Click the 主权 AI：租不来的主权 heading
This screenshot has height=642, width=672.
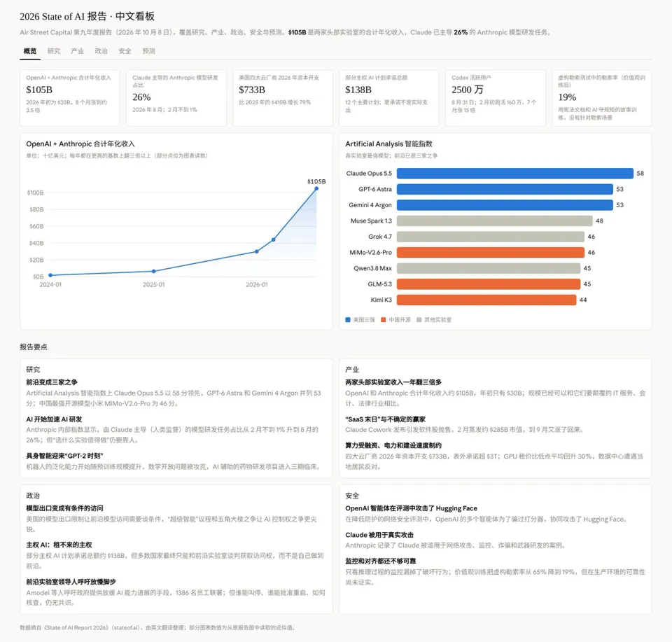(59, 545)
